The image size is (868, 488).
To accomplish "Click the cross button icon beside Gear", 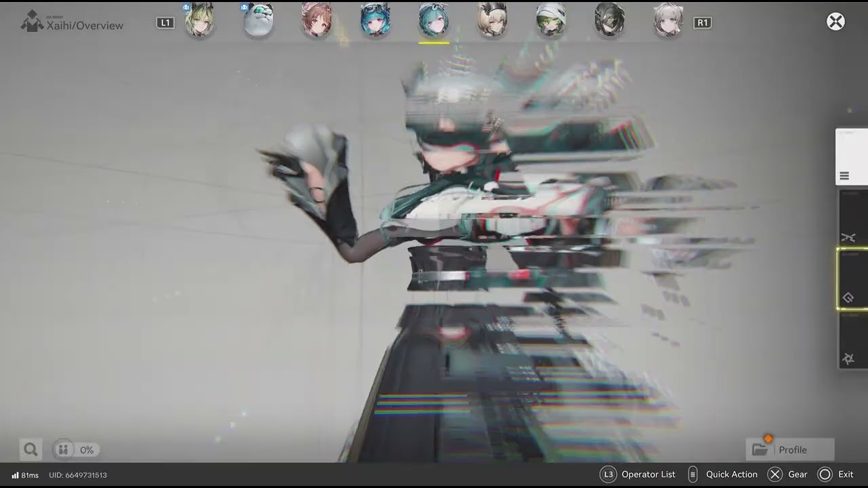I will tap(775, 474).
